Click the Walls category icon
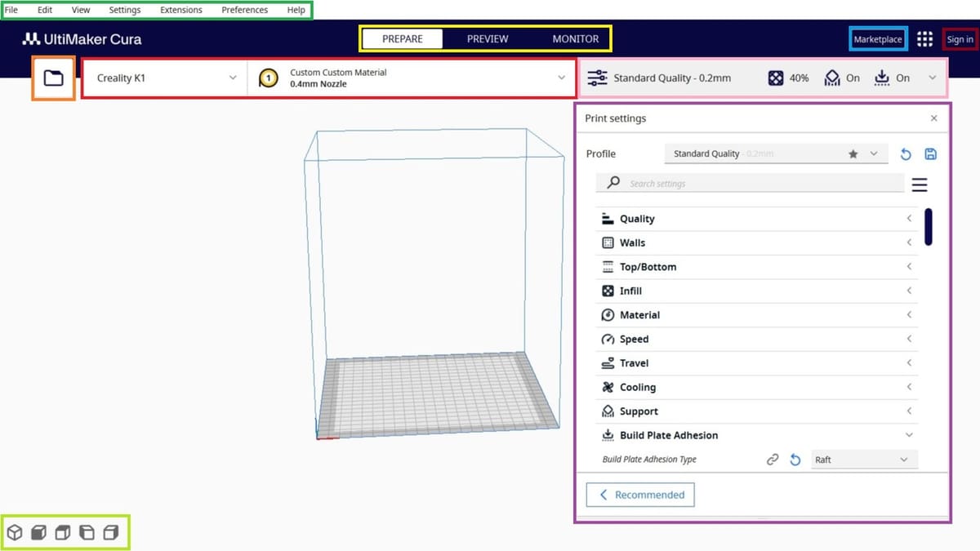Image resolution: width=980 pixels, height=551 pixels. (608, 242)
